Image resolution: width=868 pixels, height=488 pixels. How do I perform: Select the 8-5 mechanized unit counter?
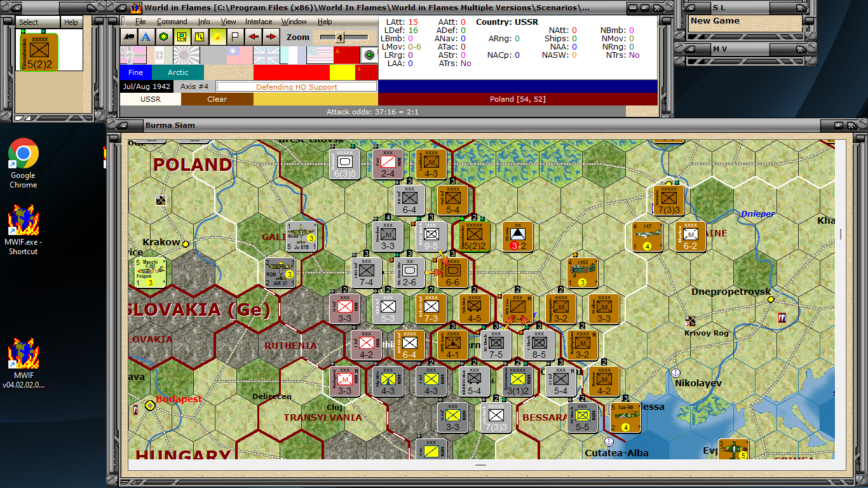tap(539, 345)
